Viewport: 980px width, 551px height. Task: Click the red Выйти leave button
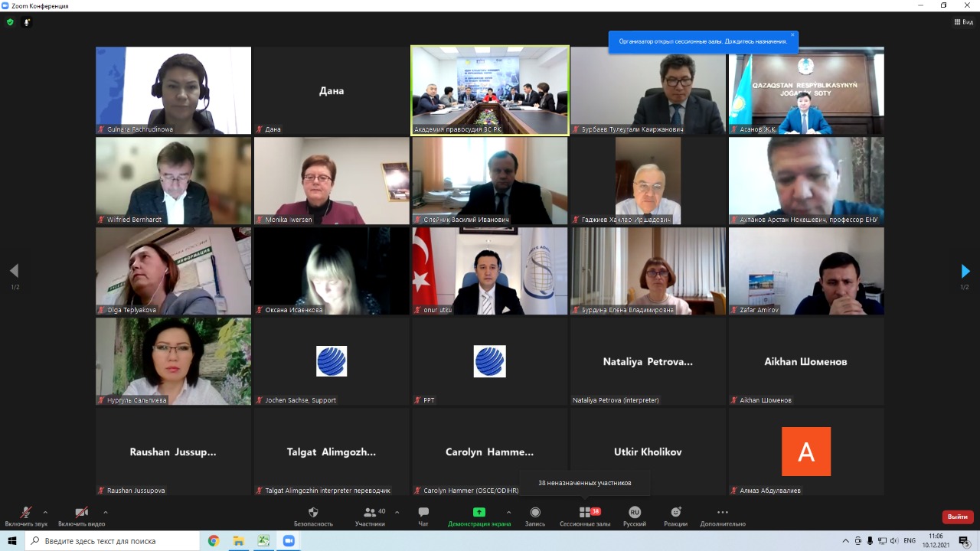click(x=957, y=517)
